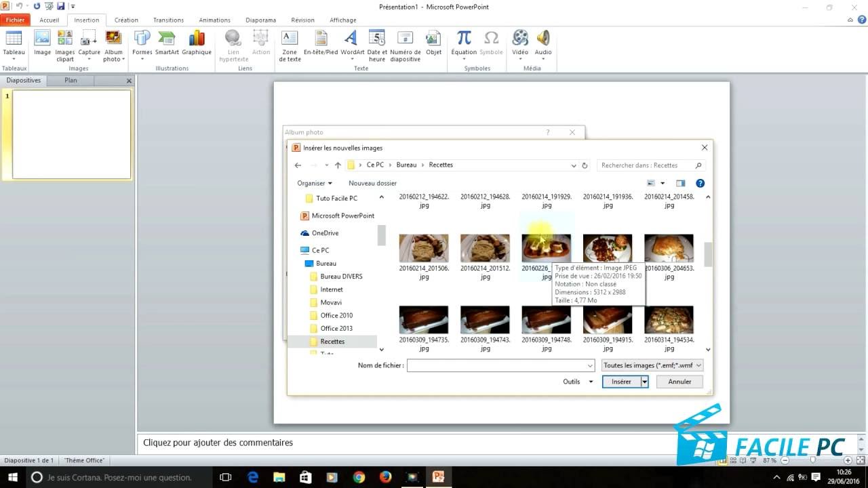Click the Insérer button
The image size is (868, 488).
(x=621, y=382)
